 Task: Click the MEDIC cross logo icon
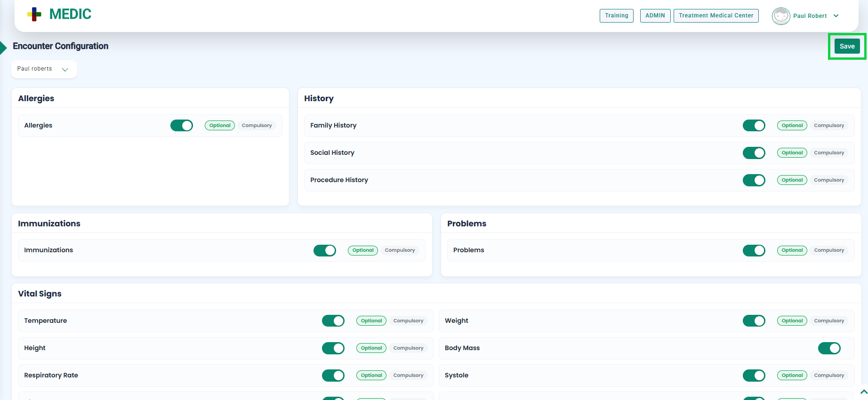coord(34,15)
